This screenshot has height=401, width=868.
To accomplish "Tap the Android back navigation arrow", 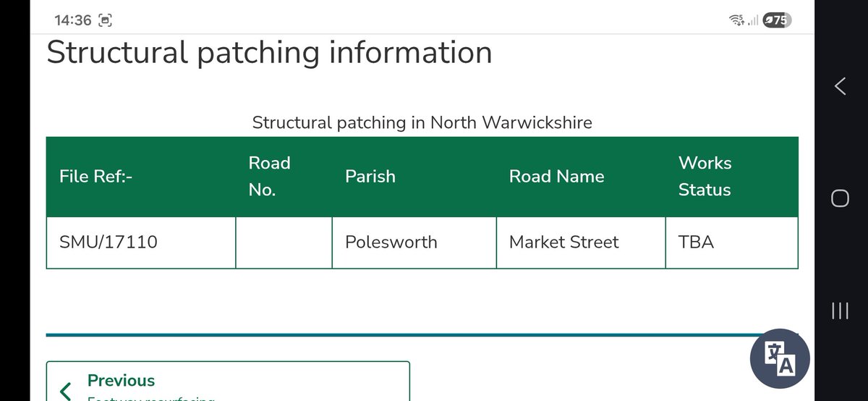I will click(840, 86).
